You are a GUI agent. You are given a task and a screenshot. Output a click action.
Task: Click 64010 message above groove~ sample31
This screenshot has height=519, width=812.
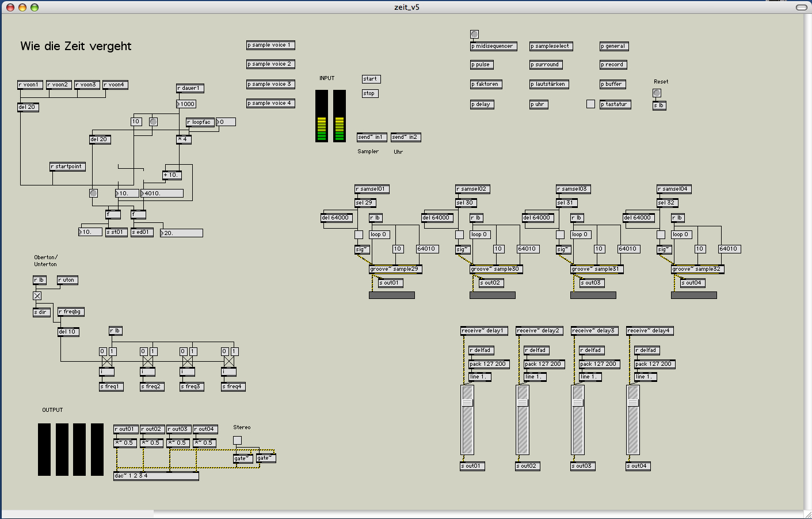click(628, 249)
